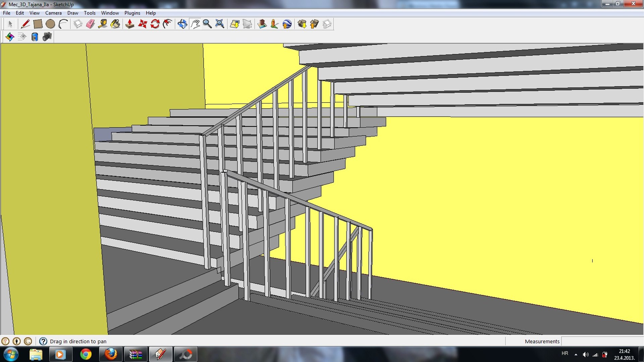
Task: Select the Offset tool
Action: pos(167,24)
